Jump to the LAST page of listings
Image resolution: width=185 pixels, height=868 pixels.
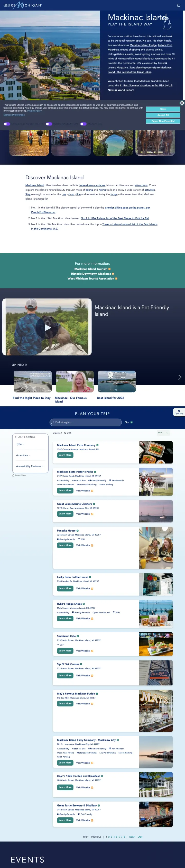[140, 837]
